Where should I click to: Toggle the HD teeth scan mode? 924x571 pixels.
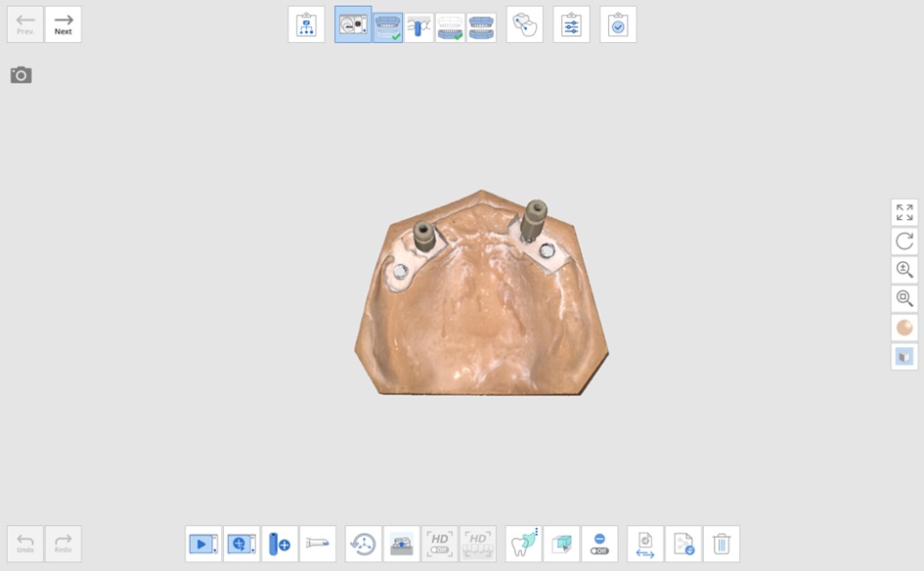(x=478, y=544)
